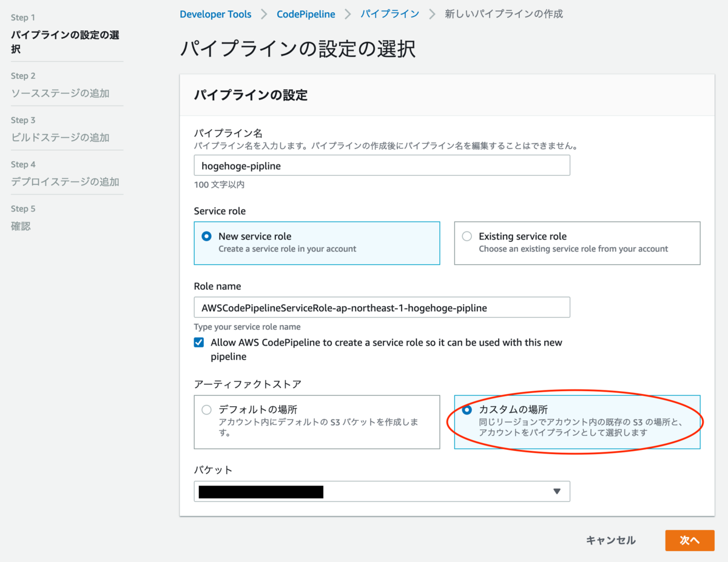Open Developer Tools breadcrumb link
This screenshot has height=562, width=728.
(x=215, y=14)
